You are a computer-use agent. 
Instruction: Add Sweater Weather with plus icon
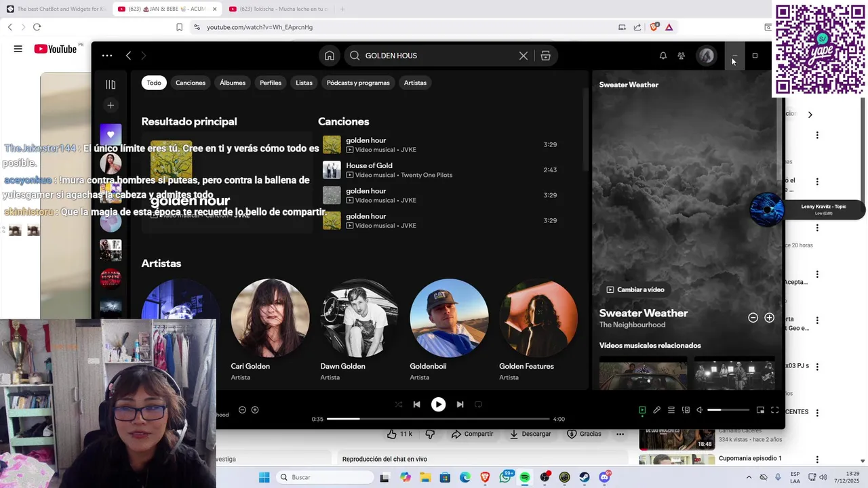coord(769,317)
